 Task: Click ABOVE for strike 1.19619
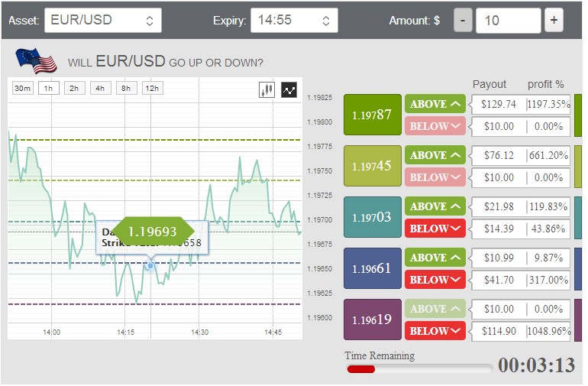(435, 309)
